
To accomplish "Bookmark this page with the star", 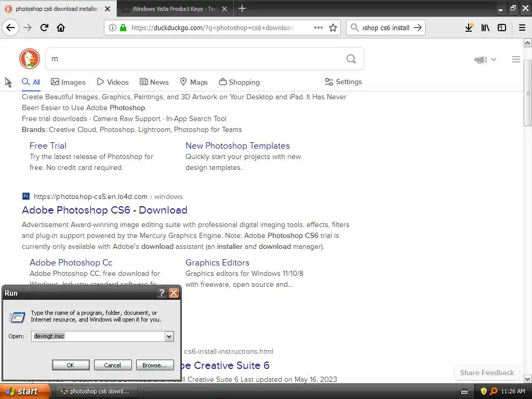I will (333, 28).
